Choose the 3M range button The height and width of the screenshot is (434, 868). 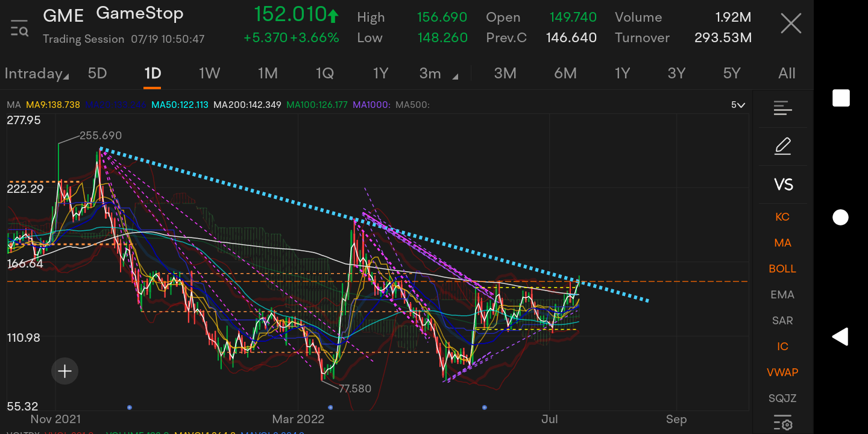[505, 74]
